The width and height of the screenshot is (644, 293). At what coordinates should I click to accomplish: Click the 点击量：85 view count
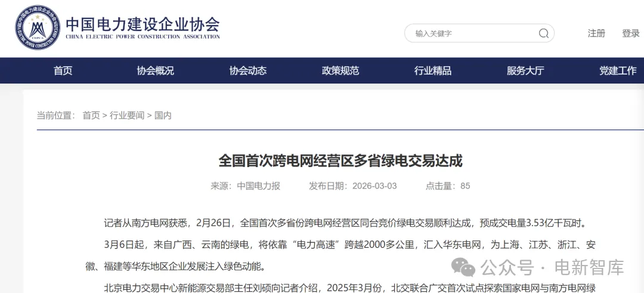448,186
